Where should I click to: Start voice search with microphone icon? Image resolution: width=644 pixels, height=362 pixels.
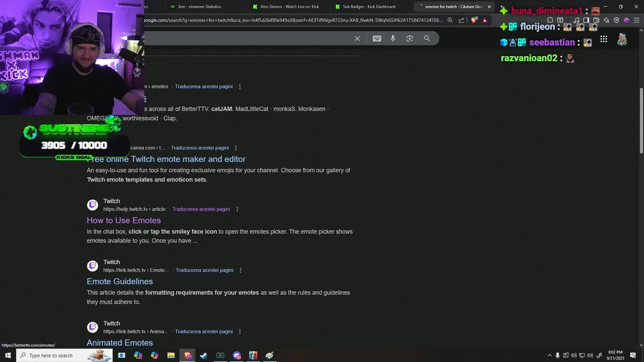coord(393,39)
